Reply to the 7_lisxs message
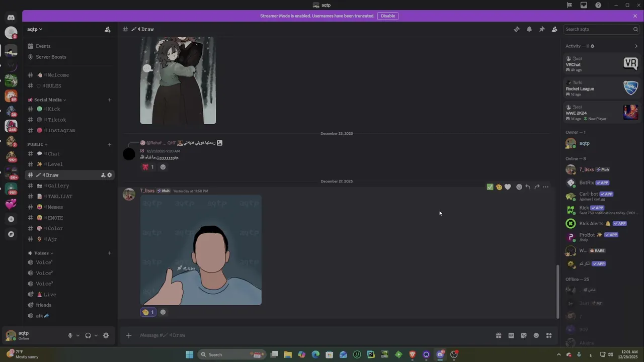644x362 pixels. (x=528, y=187)
